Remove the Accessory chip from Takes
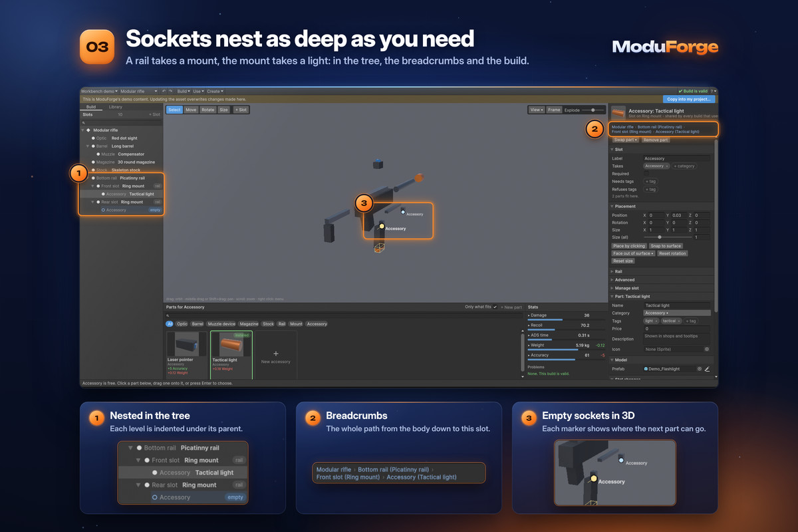Screen dimensions: 798x532 666,166
